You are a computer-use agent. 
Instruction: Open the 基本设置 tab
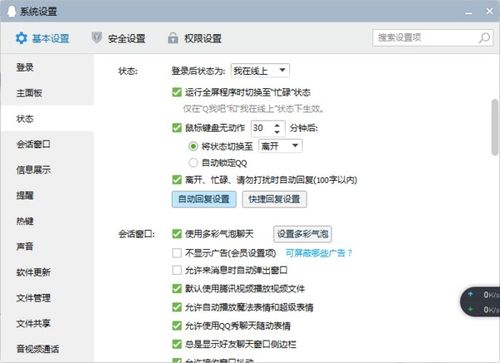(x=42, y=38)
